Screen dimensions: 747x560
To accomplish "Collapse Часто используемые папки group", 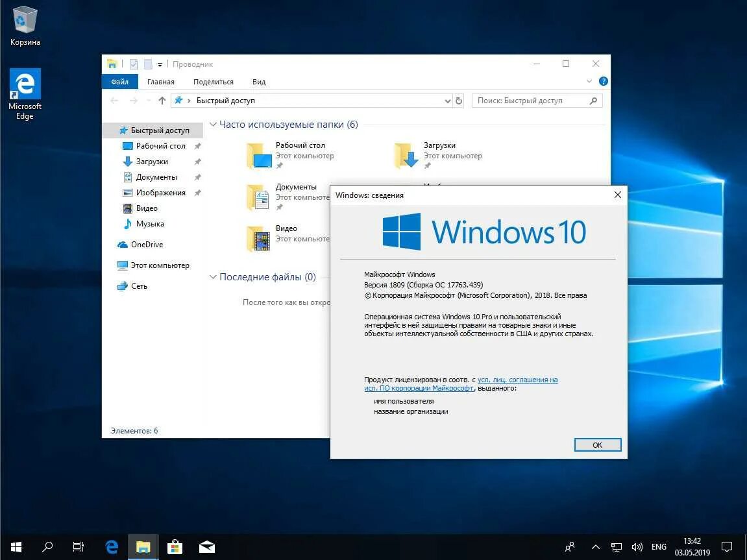I will (213, 125).
